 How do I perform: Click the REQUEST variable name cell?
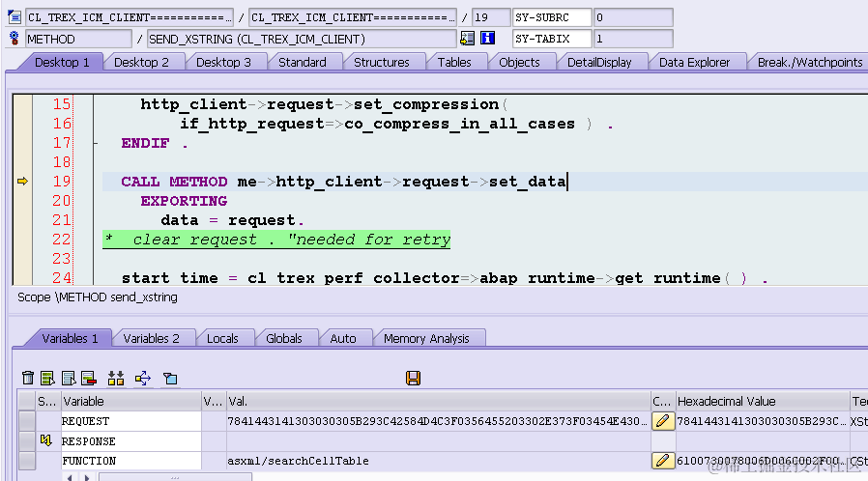point(131,421)
